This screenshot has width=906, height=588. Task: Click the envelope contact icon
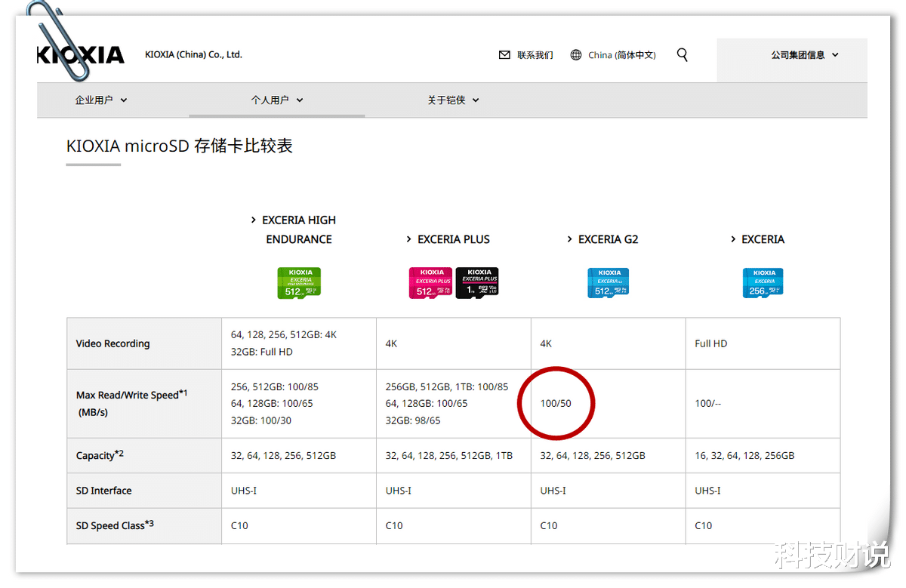pos(505,55)
